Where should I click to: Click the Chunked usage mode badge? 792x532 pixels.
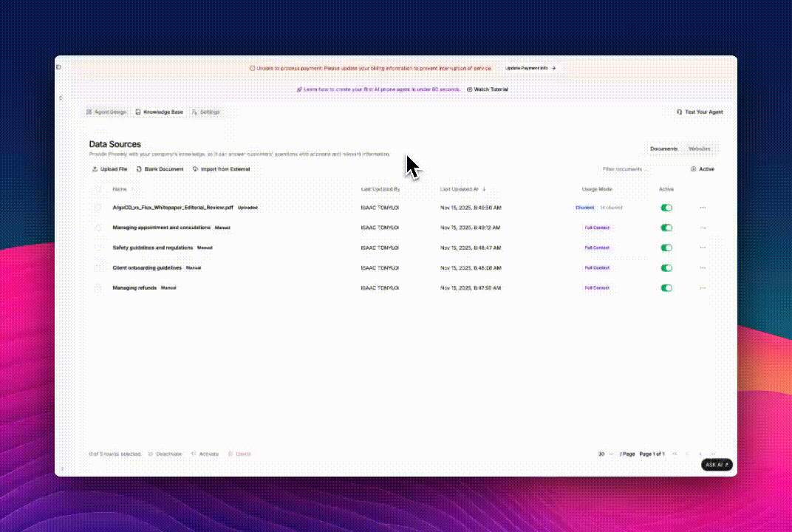point(584,208)
